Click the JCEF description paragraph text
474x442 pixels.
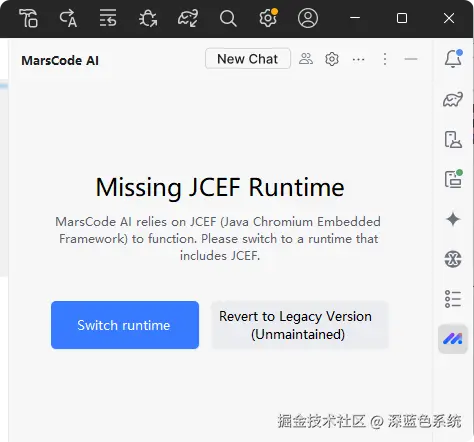tap(218, 239)
